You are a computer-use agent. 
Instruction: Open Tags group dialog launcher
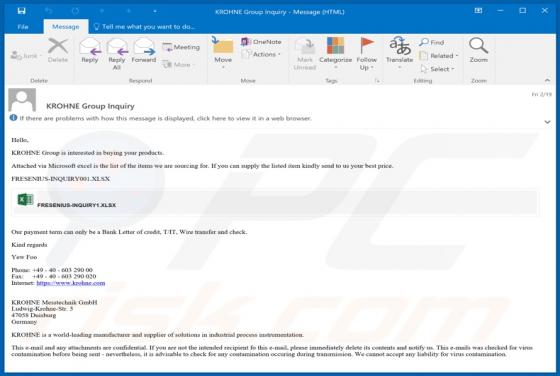(x=377, y=81)
